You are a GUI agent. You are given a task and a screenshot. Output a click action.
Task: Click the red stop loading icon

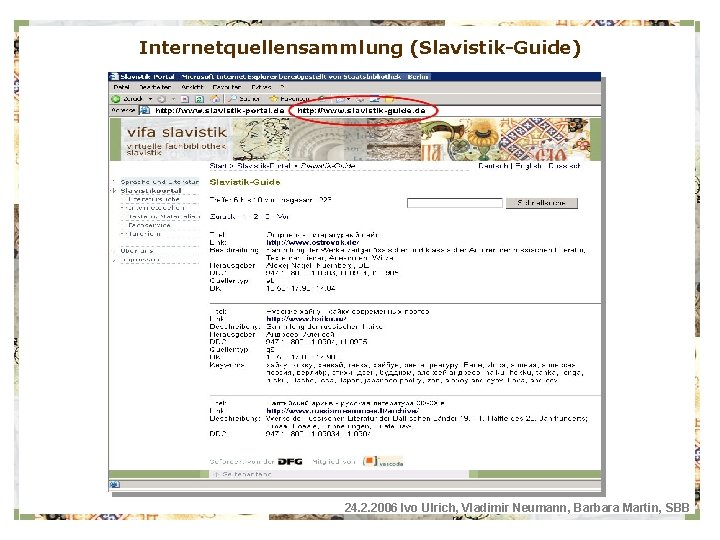coord(185,99)
